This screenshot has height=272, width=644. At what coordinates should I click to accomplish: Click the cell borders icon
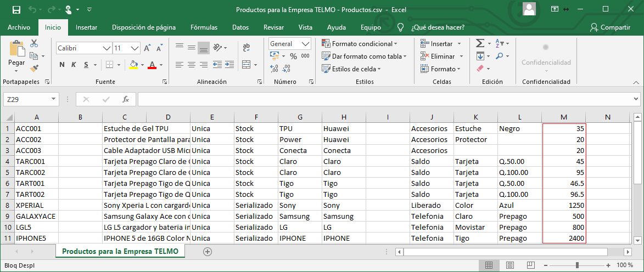pos(109,64)
